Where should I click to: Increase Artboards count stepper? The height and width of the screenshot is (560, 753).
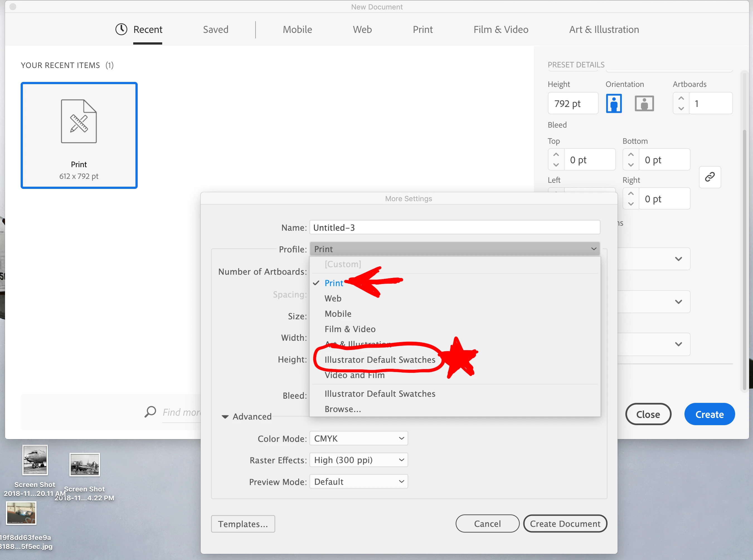tap(681, 98)
